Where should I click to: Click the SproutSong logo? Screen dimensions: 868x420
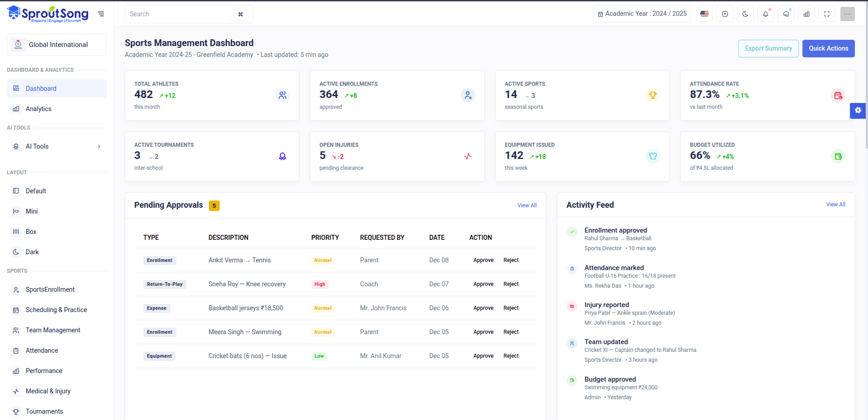coord(47,14)
